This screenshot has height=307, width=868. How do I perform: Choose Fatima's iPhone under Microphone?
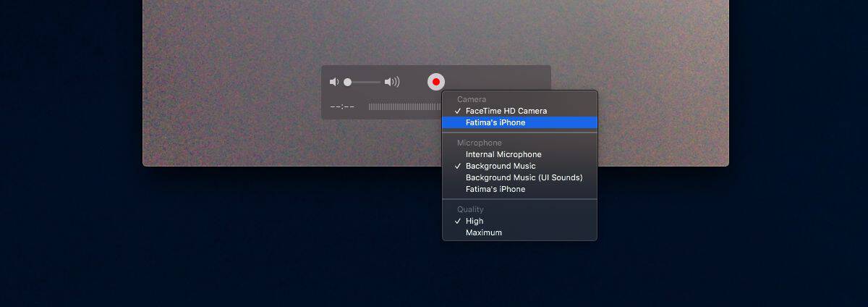[520, 189]
